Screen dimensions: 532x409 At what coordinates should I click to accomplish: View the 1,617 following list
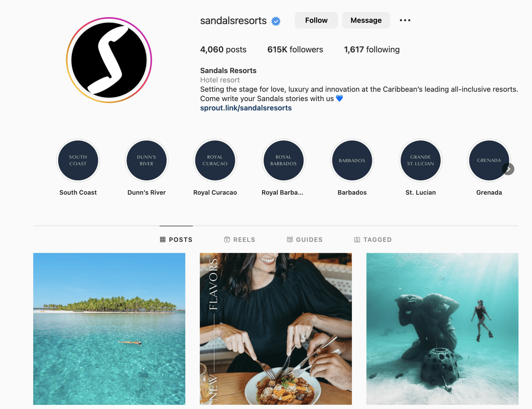click(372, 50)
